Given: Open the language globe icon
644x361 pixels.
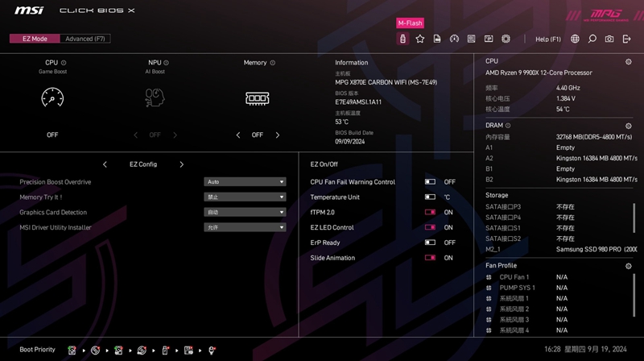Looking at the screenshot, I should tap(575, 39).
